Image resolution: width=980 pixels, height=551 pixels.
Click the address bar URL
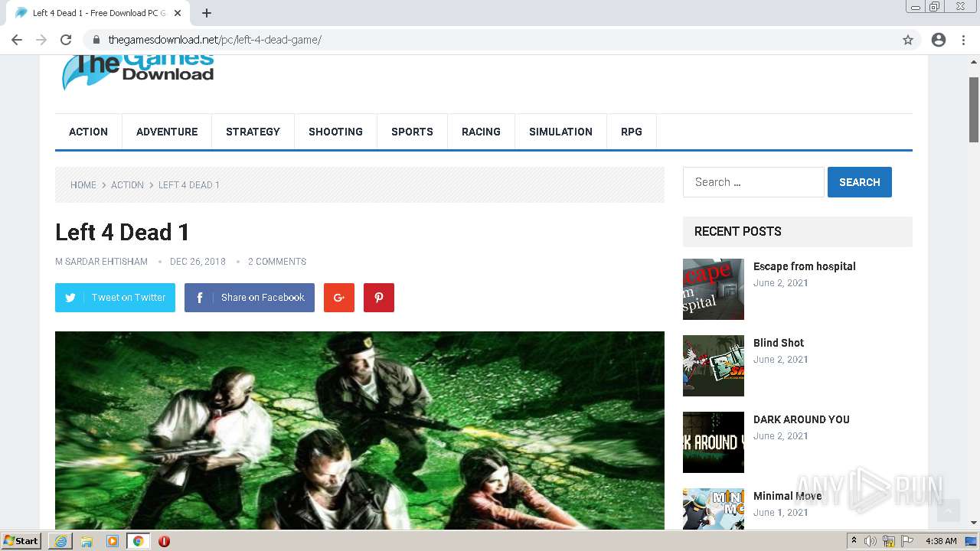[x=214, y=40]
